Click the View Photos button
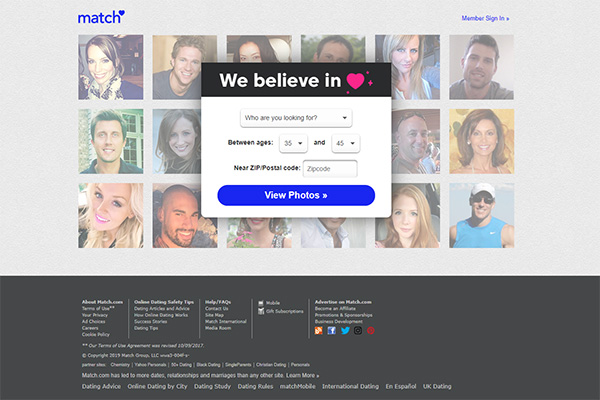 tap(296, 195)
